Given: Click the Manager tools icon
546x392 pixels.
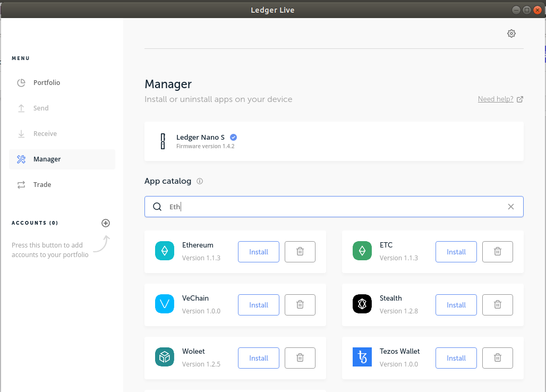Looking at the screenshot, I should (x=21, y=159).
